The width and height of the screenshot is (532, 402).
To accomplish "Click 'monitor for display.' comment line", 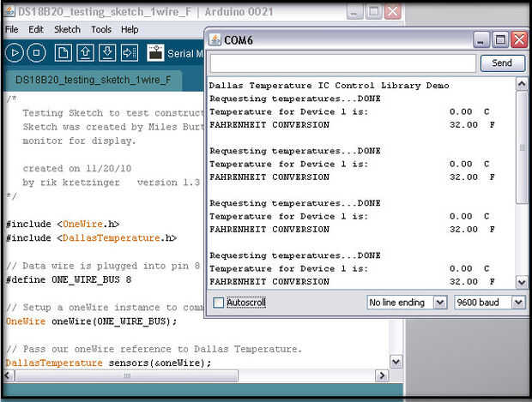I will point(80,141).
